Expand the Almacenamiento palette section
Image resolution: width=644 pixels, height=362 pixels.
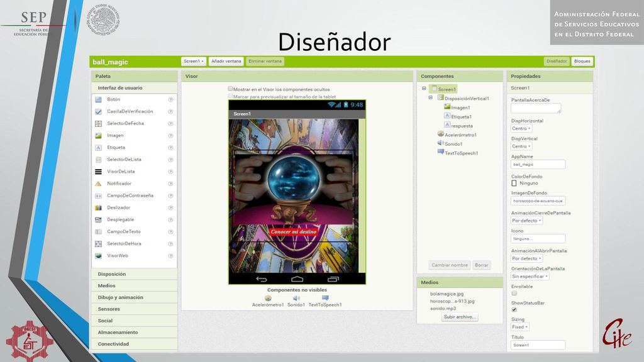[135, 332]
